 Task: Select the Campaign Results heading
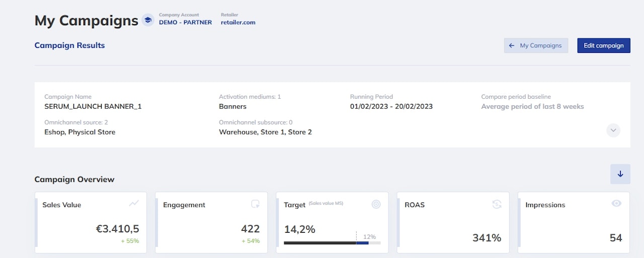point(69,45)
